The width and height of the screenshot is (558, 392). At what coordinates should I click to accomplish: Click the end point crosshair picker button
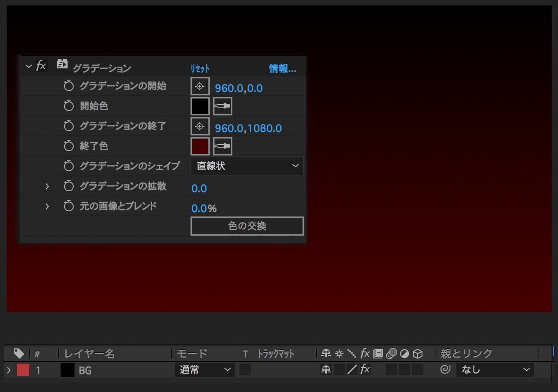(x=200, y=126)
